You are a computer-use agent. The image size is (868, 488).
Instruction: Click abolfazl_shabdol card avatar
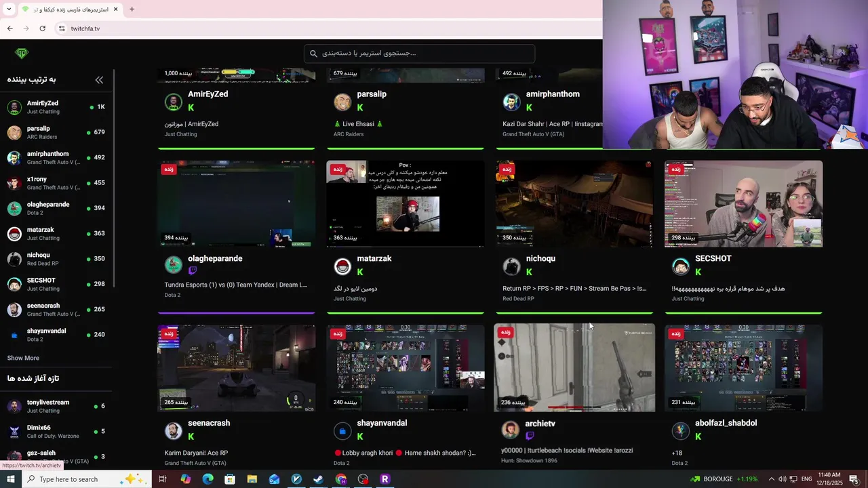[680, 430]
